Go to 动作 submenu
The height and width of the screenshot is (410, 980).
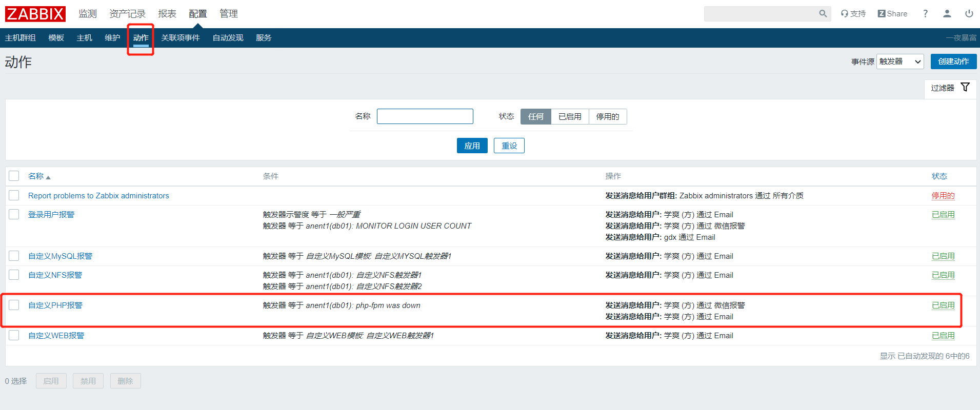coord(141,38)
